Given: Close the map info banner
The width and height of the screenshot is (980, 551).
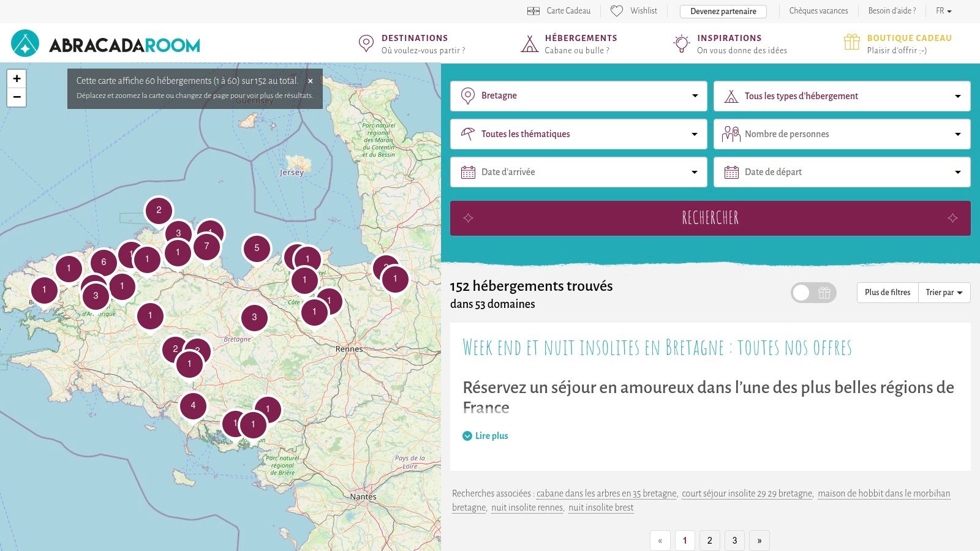Looking at the screenshot, I should tap(311, 81).
